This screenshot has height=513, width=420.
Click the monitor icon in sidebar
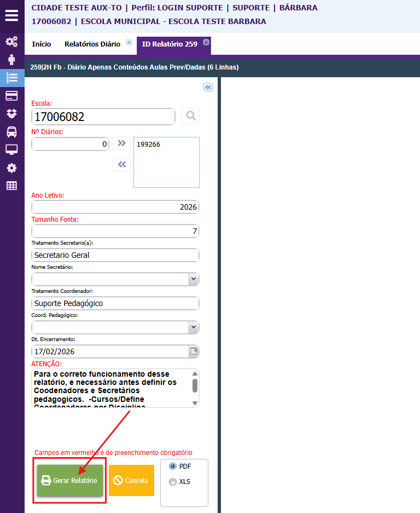coord(11,149)
